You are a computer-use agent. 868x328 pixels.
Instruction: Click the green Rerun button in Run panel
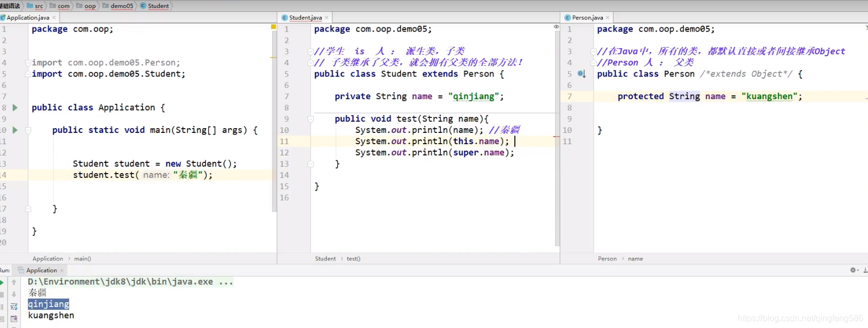[x=2, y=282]
